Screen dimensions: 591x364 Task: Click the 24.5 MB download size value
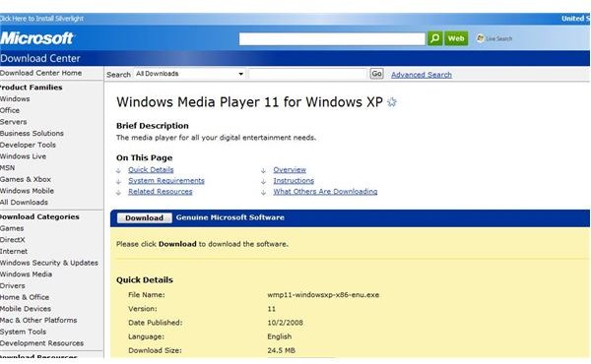point(281,350)
